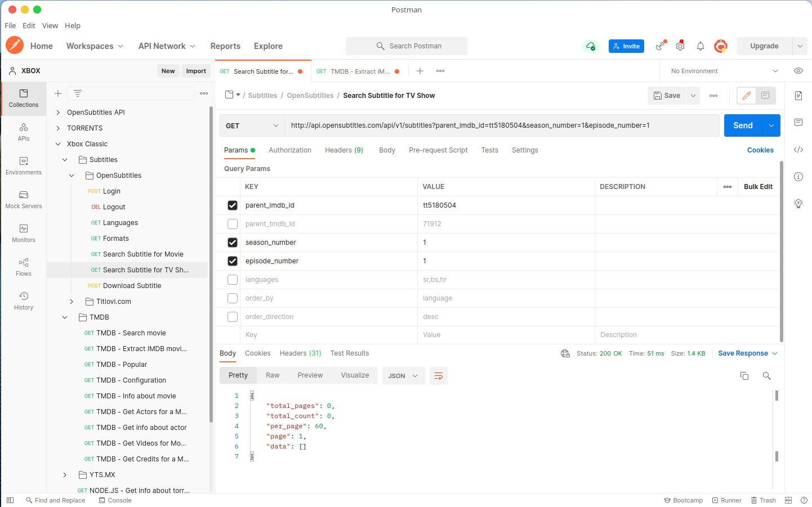Image resolution: width=812 pixels, height=507 pixels.
Task: Open the View menu
Action: [x=50, y=26]
